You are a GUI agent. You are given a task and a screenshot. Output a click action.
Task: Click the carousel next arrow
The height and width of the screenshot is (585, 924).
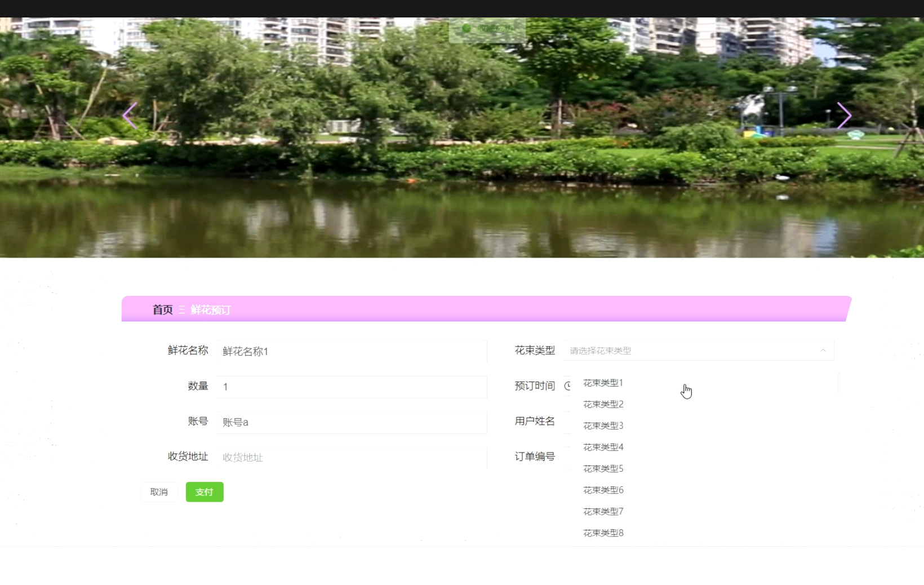point(843,116)
